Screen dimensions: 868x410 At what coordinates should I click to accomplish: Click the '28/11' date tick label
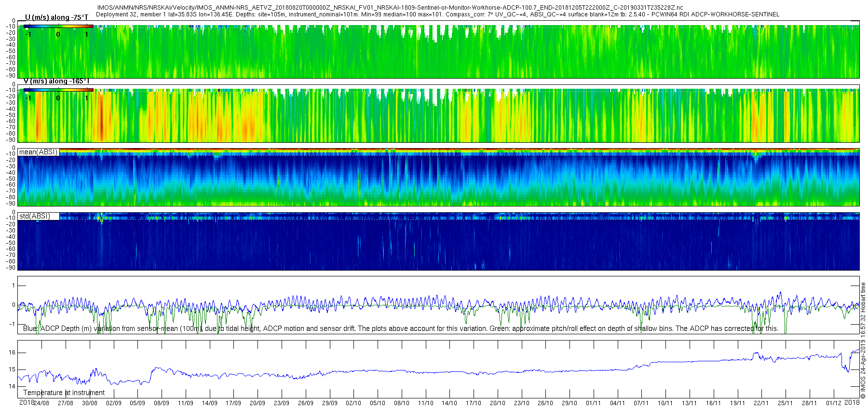[x=810, y=403]
